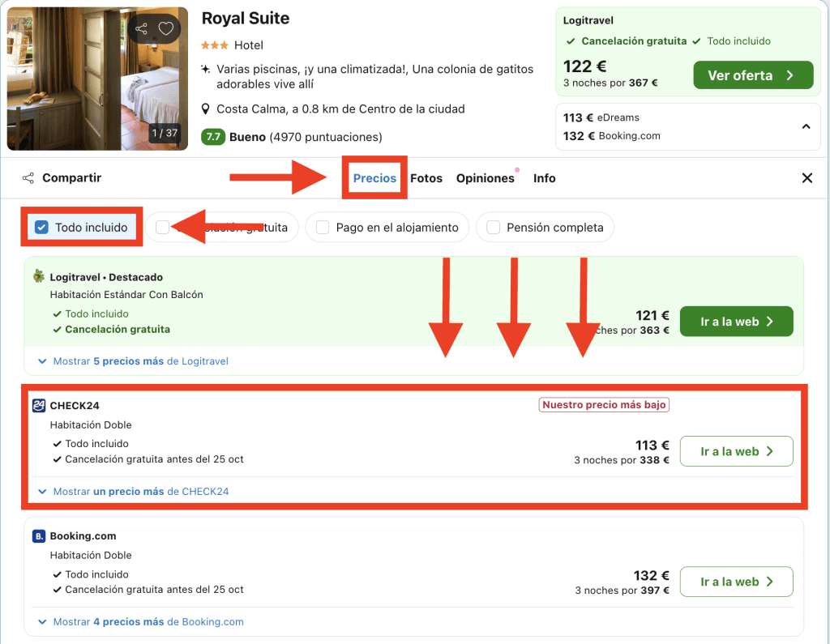
Task: Click the Booking.com provider logo
Action: (39, 536)
